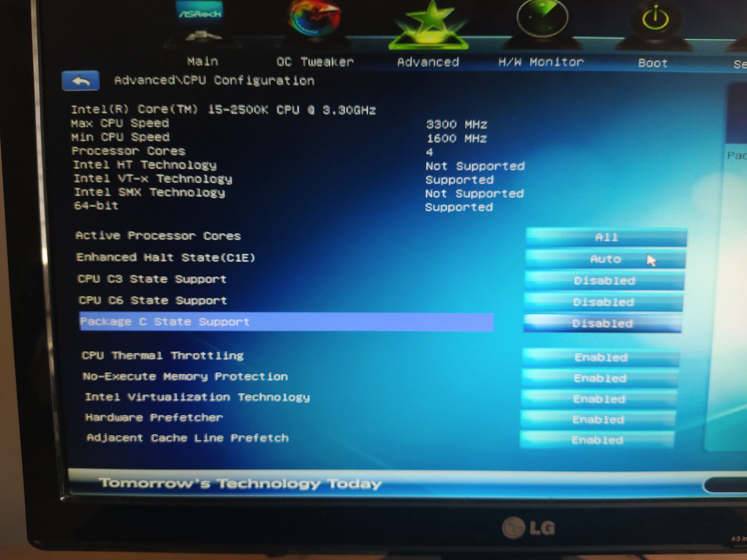Change Enhanced Halt State Auto value
Viewport: 747px width, 560px height.
click(x=605, y=259)
